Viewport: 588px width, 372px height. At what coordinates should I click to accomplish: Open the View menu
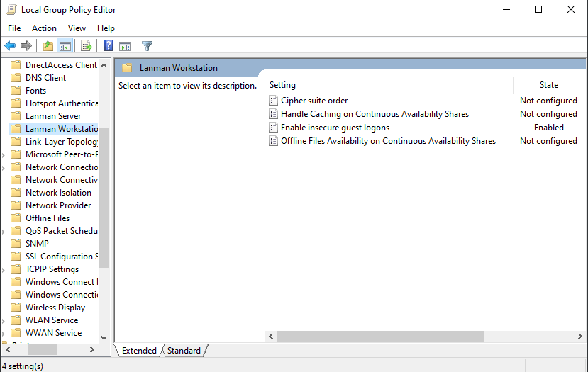pyautogui.click(x=77, y=28)
